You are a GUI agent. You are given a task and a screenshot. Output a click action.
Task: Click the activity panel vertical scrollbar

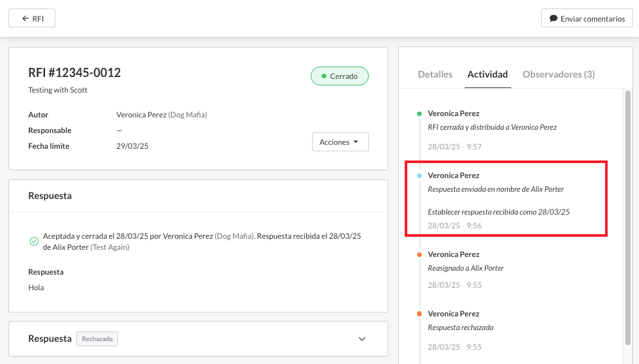coord(628,215)
